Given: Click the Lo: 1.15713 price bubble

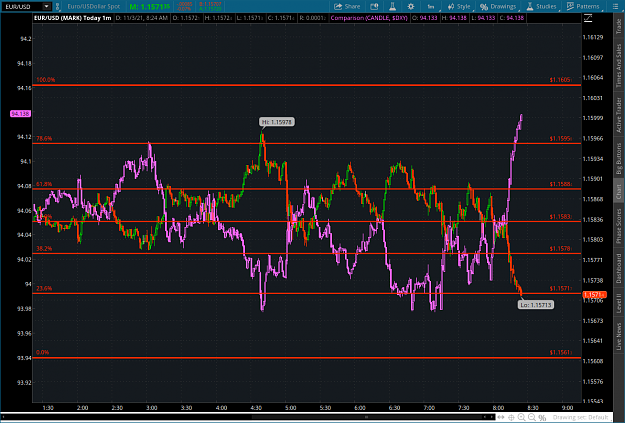Looking at the screenshot, I should [536, 305].
